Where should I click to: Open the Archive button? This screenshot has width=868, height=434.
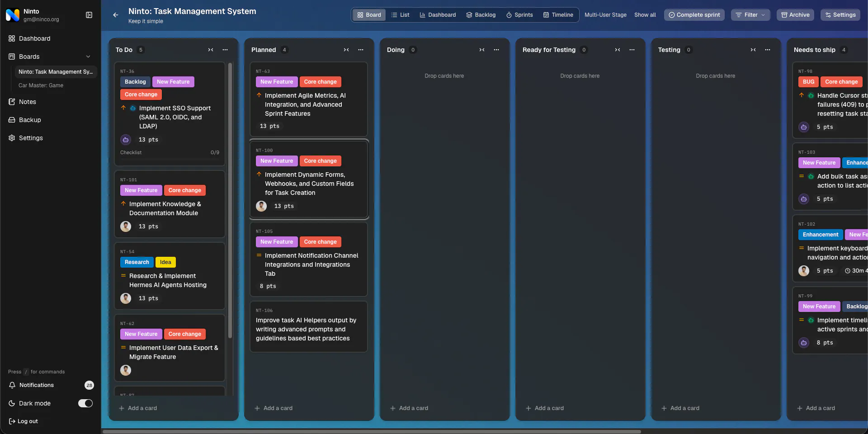click(796, 15)
